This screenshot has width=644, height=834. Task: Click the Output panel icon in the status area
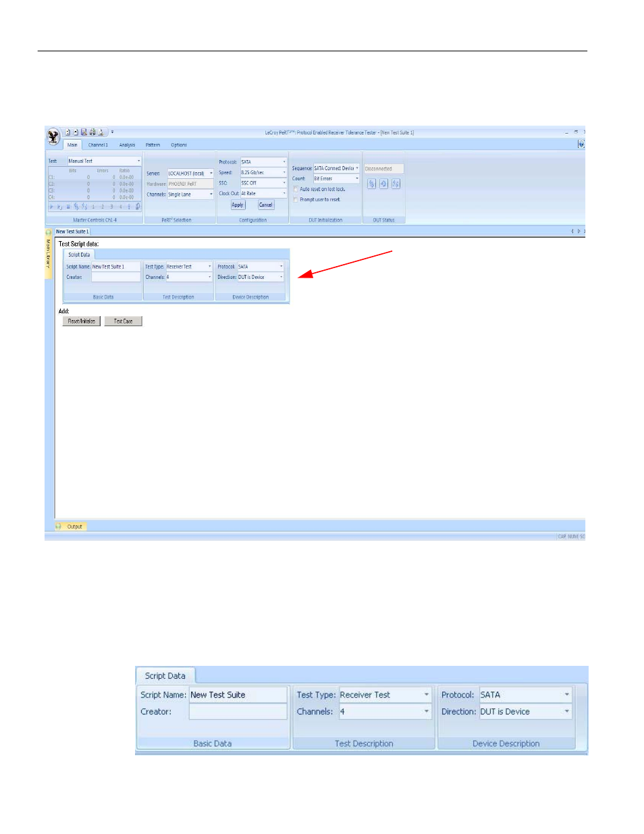coord(59,527)
